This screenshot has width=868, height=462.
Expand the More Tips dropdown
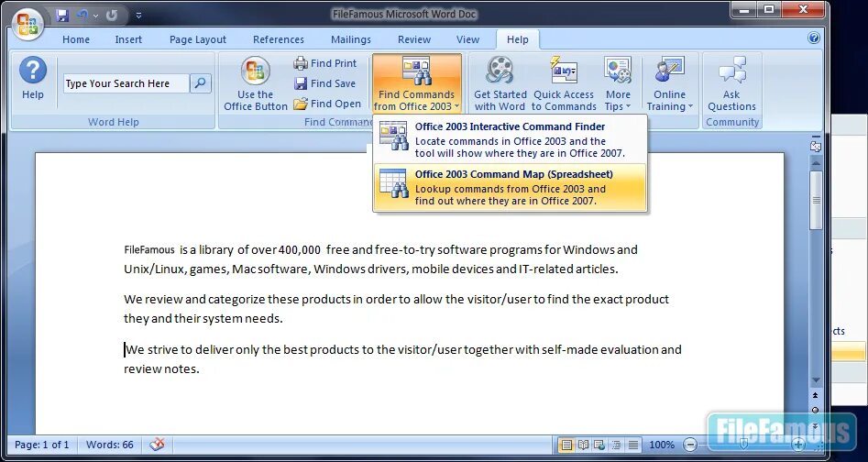(618, 83)
